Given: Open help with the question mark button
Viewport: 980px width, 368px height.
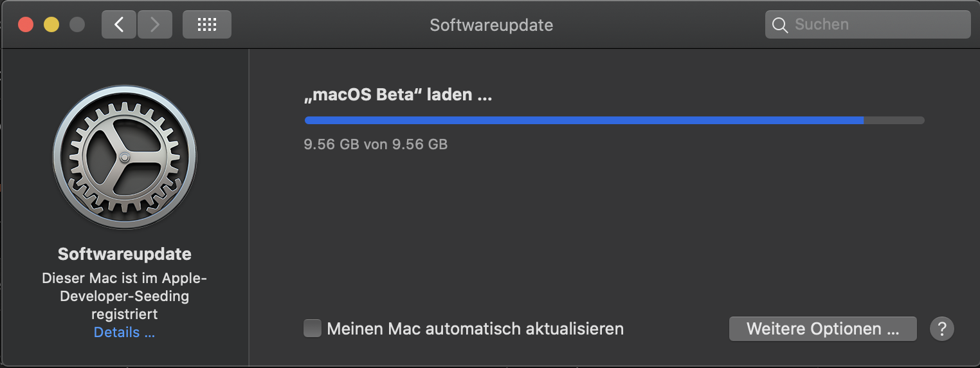Looking at the screenshot, I should tap(942, 329).
